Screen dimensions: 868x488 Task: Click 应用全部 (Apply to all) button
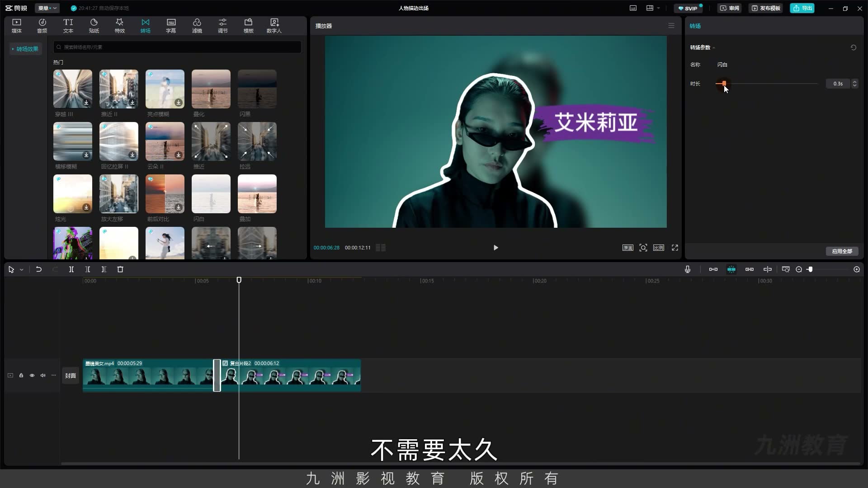tap(842, 251)
